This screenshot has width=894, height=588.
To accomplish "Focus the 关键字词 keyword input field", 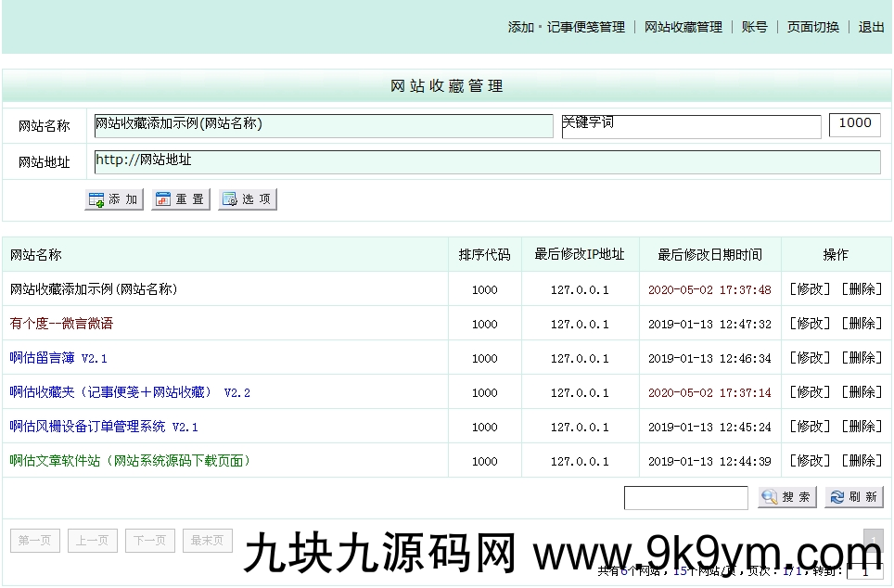I will [x=692, y=127].
